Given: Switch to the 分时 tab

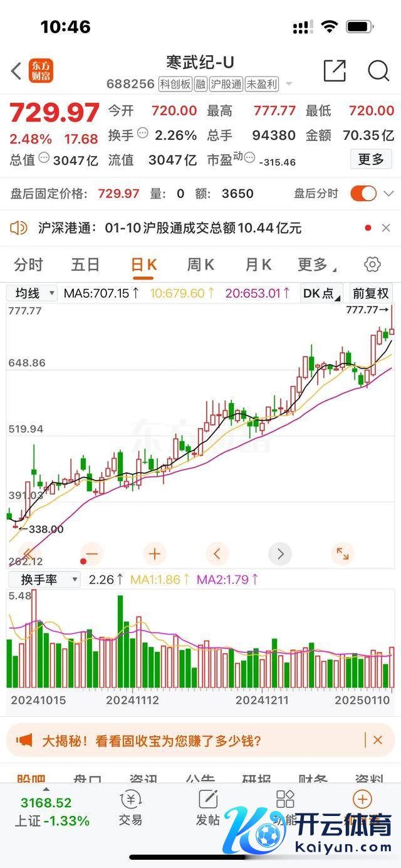Looking at the screenshot, I should [28, 265].
